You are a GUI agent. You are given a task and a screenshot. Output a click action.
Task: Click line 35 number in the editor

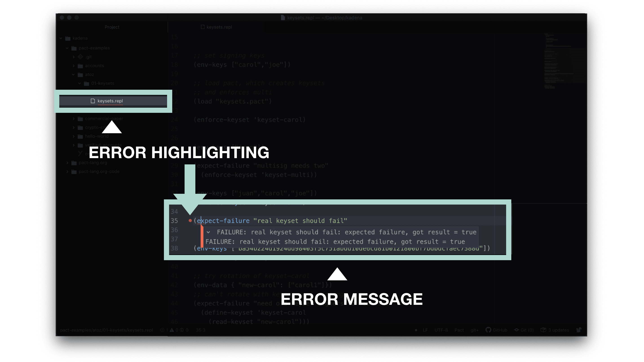[175, 220]
